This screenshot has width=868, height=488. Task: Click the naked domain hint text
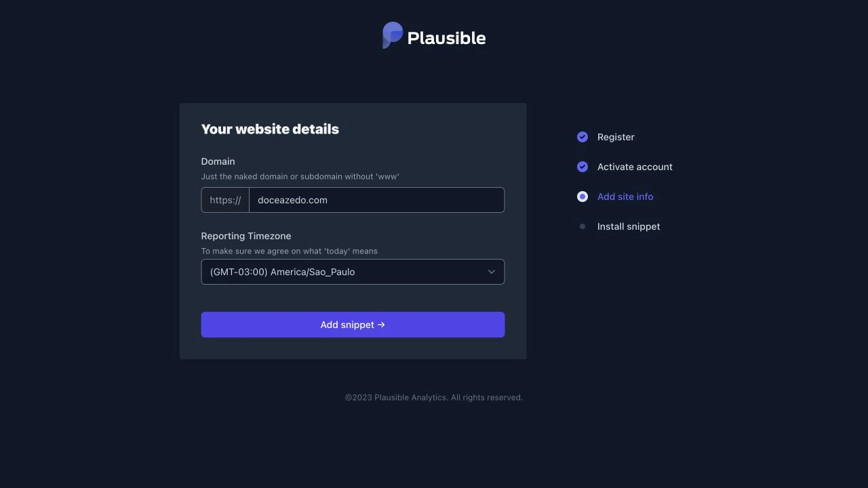[x=300, y=176]
